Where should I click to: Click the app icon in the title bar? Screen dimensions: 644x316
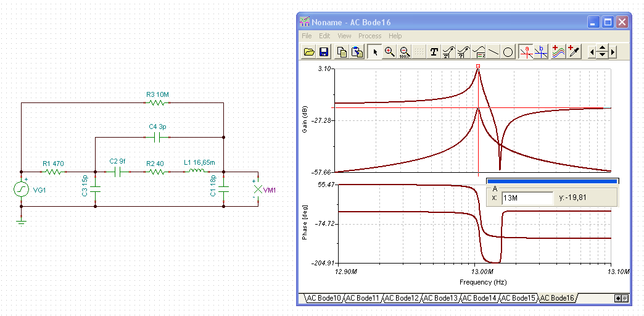(x=304, y=22)
